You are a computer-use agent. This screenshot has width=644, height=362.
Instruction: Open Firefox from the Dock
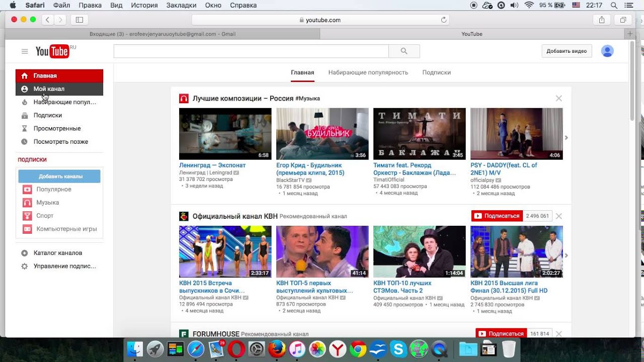(x=277, y=348)
